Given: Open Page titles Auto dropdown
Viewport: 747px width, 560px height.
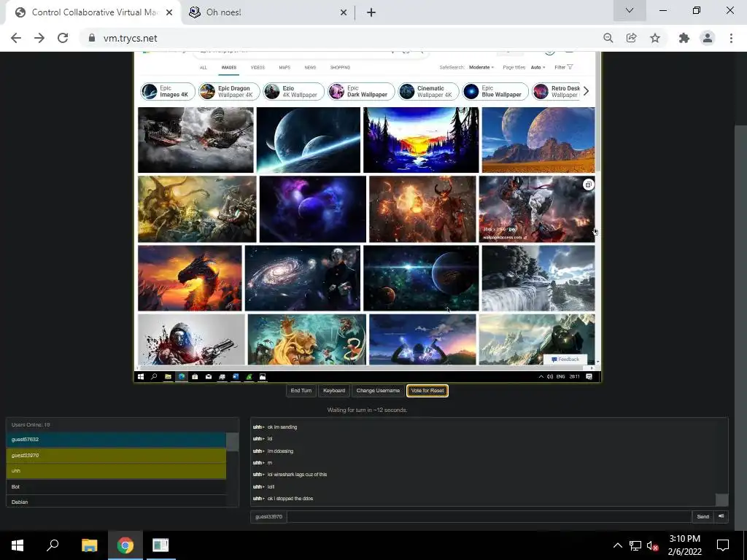Looking at the screenshot, I should (538, 68).
